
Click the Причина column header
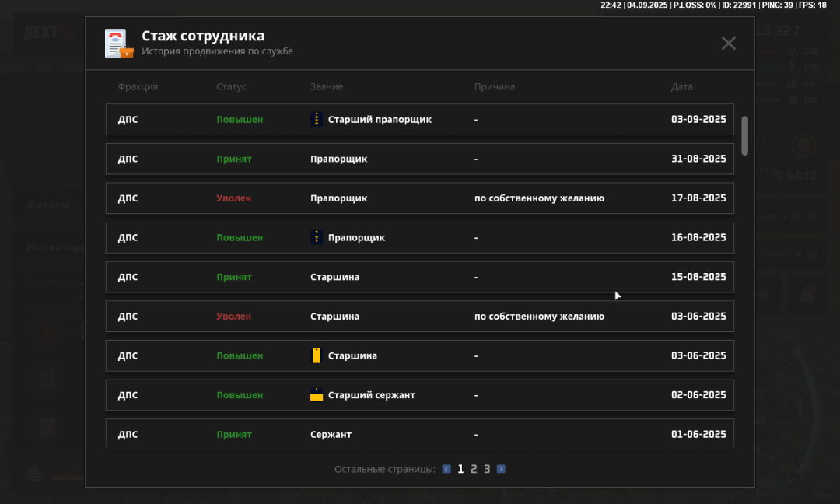click(495, 87)
